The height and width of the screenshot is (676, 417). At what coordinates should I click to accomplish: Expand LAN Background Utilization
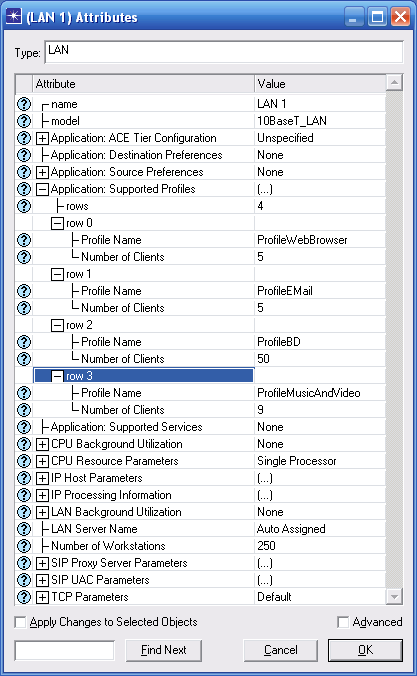42,513
